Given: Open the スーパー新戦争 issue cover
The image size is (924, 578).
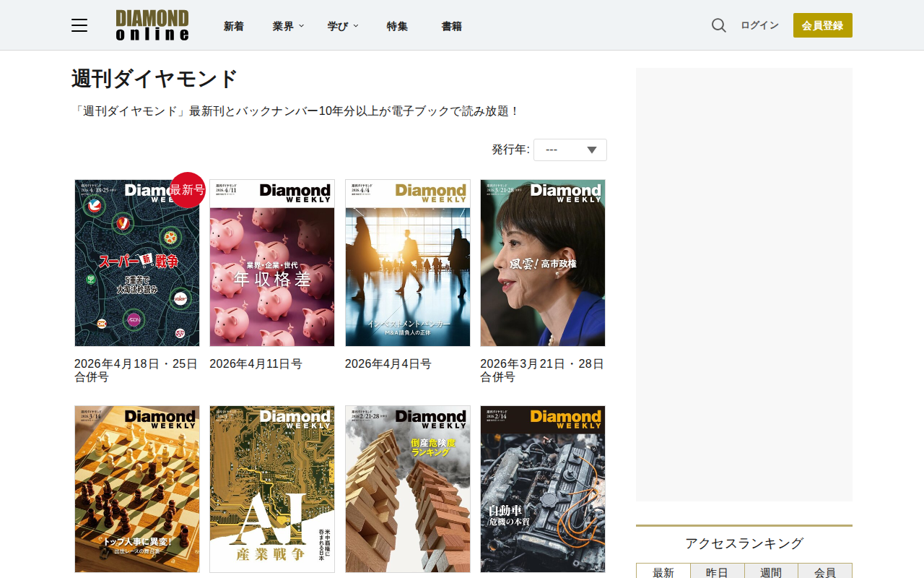Looking at the screenshot, I should (x=137, y=263).
